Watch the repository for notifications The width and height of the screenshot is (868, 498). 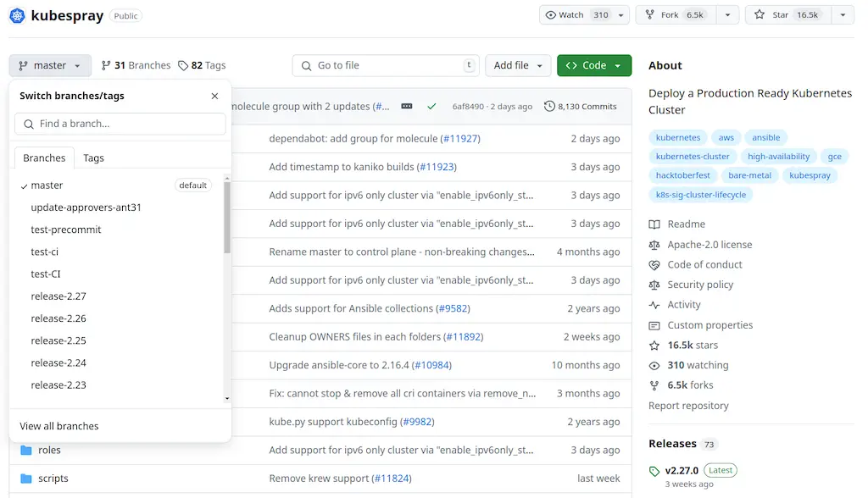coord(576,15)
